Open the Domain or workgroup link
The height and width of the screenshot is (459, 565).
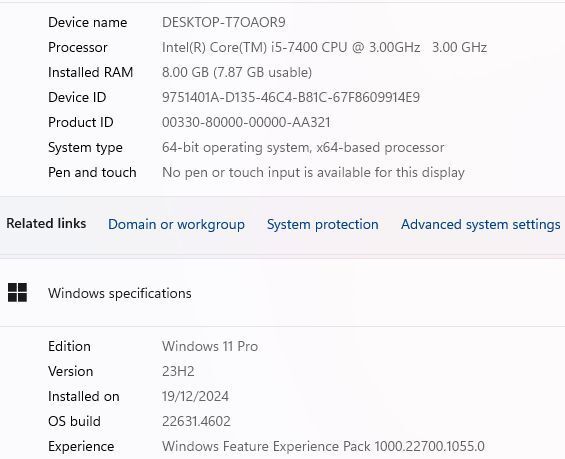tap(176, 224)
